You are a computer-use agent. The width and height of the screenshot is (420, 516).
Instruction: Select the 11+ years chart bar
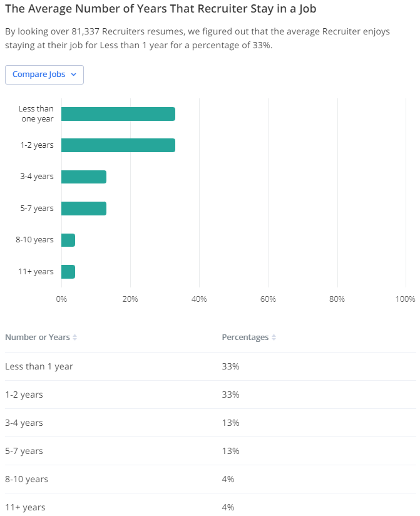pyautogui.click(x=68, y=272)
